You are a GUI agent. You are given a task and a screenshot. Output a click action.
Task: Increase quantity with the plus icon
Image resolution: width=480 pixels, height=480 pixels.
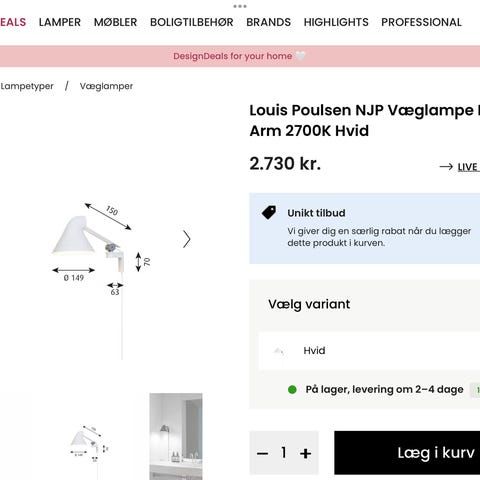pyautogui.click(x=305, y=453)
